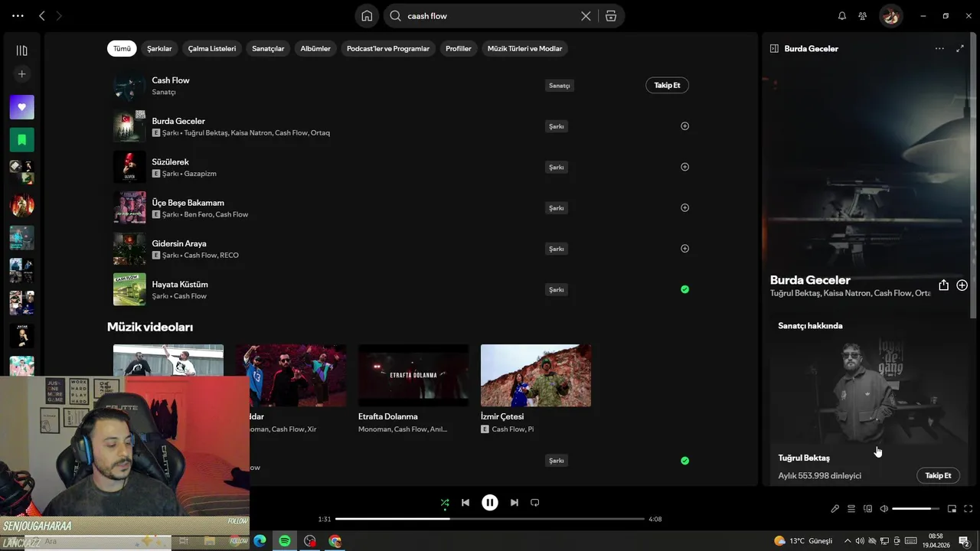Seek in the song progress bar

click(x=490, y=519)
